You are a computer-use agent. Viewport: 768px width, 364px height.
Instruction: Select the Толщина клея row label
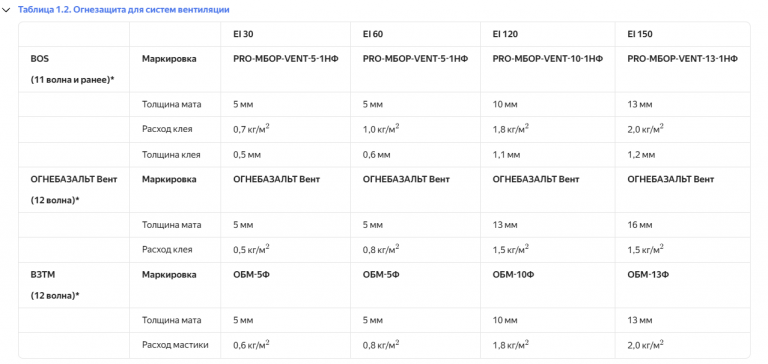pos(171,155)
